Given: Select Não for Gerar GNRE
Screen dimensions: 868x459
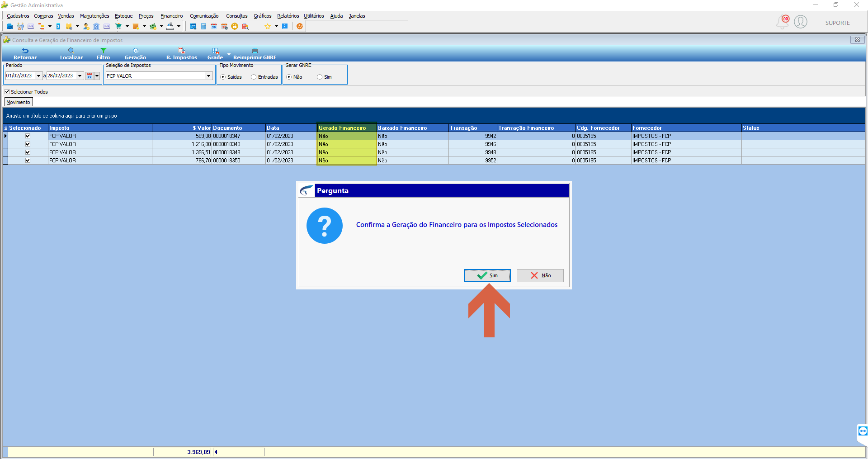Looking at the screenshot, I should (x=289, y=77).
